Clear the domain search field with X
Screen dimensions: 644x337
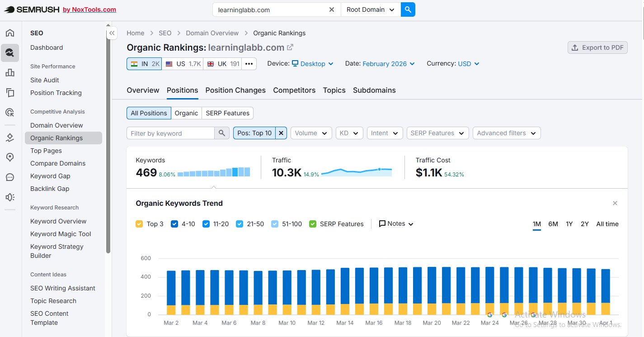point(332,9)
